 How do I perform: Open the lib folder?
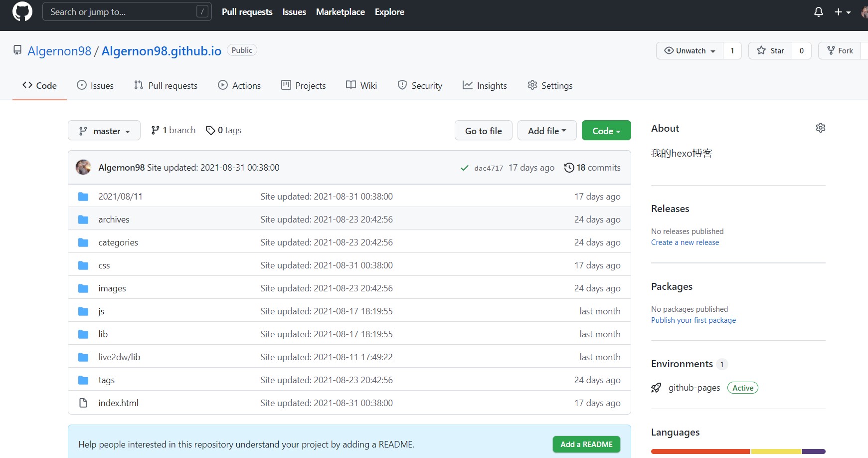pyautogui.click(x=103, y=334)
